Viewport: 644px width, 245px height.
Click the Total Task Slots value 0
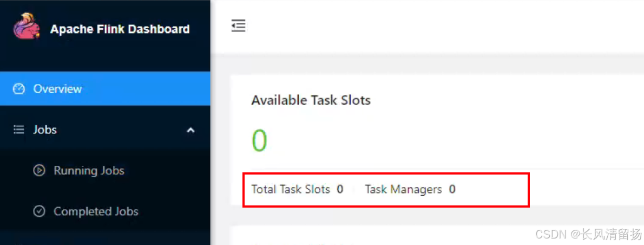(x=340, y=189)
